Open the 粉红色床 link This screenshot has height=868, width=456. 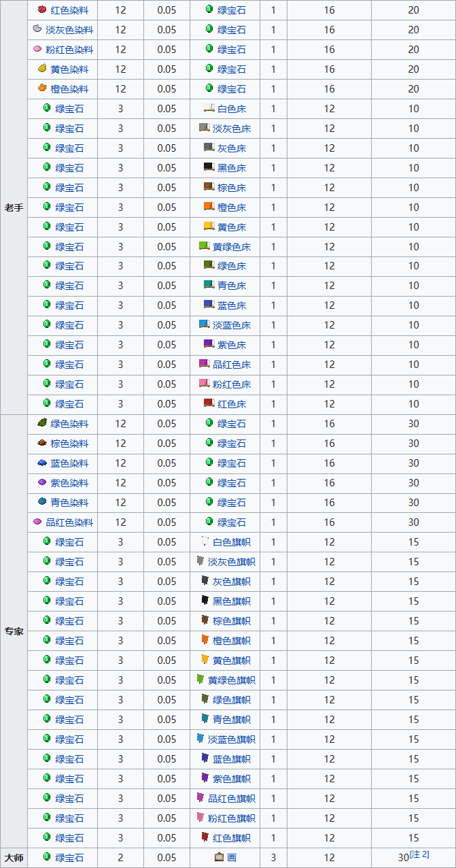point(232,384)
